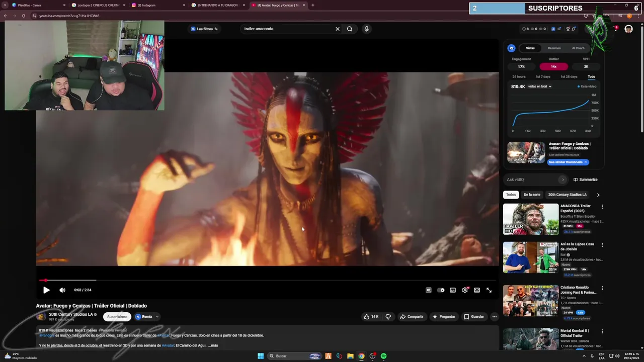Open the Lujosa Casa de JBalvin thumbnail

[531, 257]
